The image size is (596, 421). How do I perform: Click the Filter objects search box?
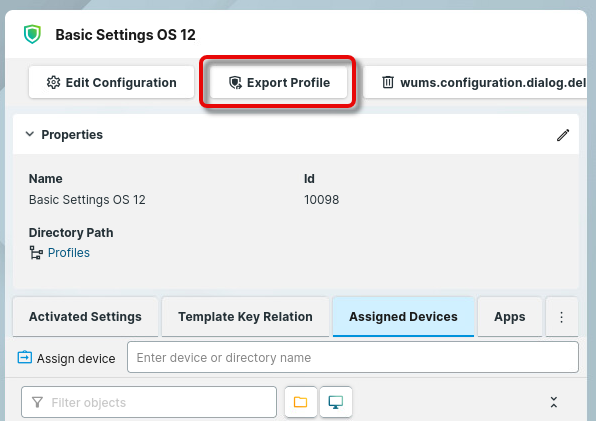click(x=149, y=402)
